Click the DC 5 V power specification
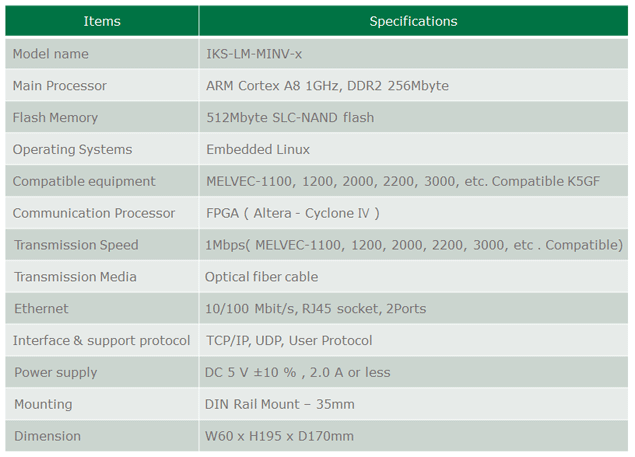The image size is (635, 457). point(298,373)
